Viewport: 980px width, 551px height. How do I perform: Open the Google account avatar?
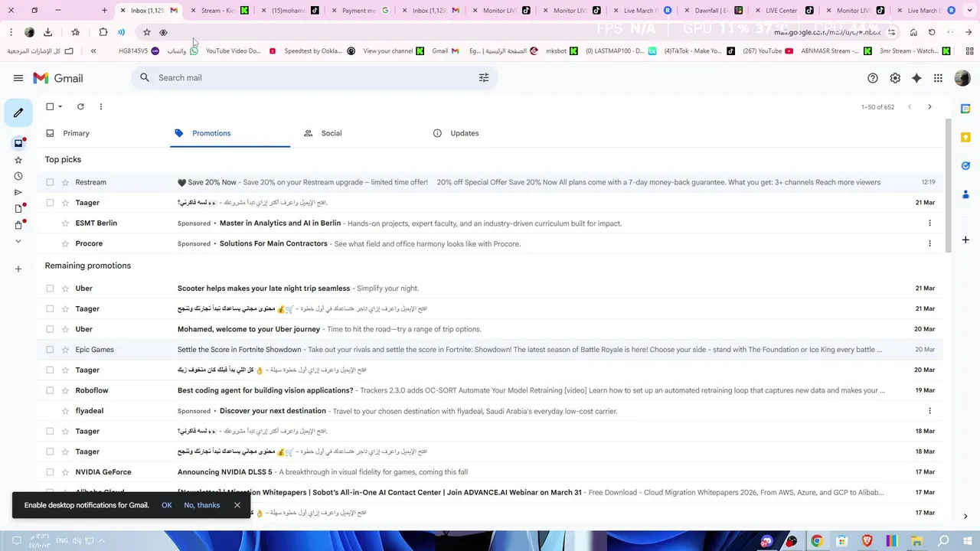[962, 78]
